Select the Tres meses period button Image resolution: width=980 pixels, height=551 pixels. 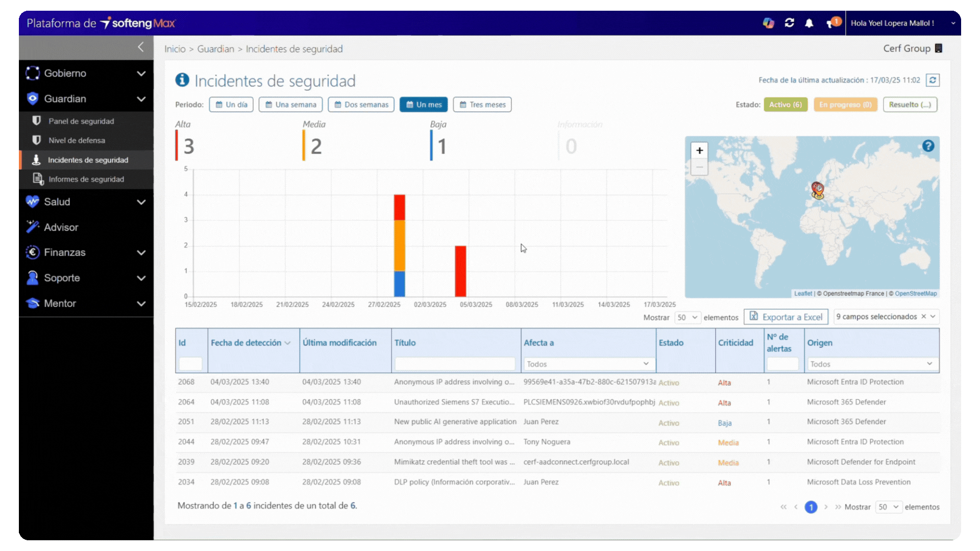pyautogui.click(x=482, y=105)
